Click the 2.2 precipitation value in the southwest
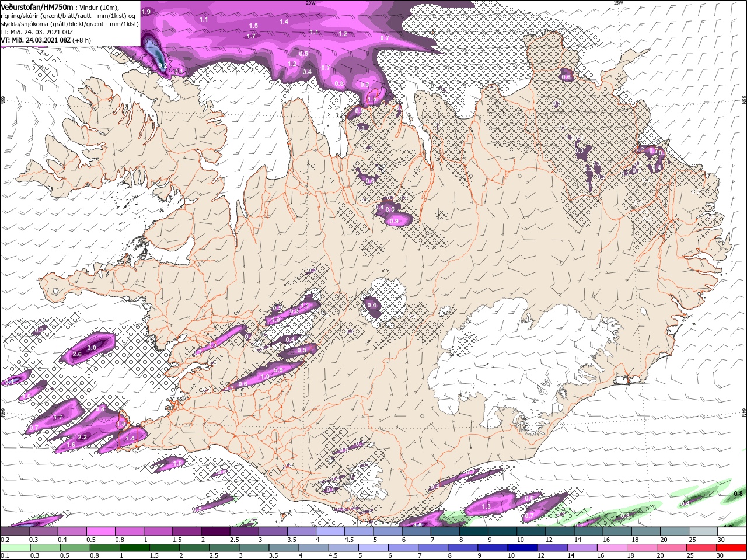This screenshot has height=560, width=747. point(82,437)
